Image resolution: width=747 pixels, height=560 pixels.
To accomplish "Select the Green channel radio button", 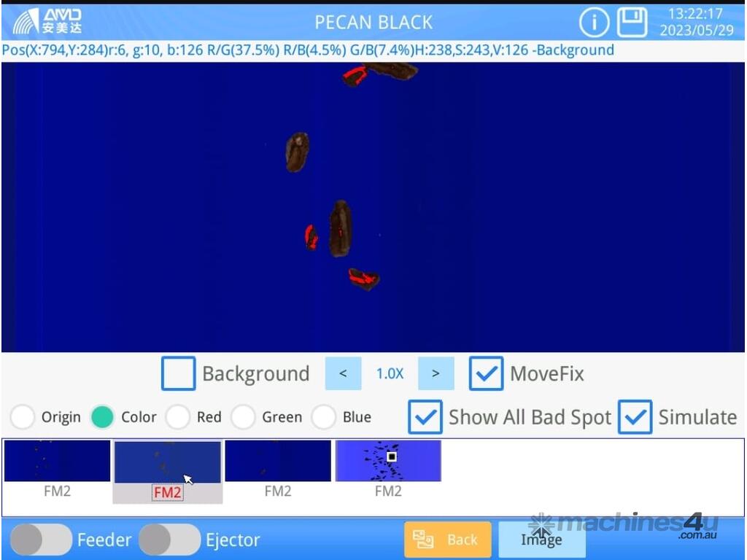I will [x=243, y=417].
